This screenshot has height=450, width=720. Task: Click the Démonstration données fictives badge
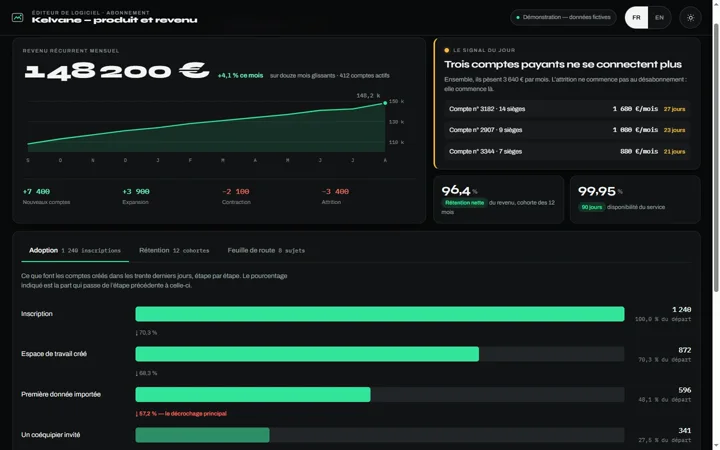(x=563, y=17)
